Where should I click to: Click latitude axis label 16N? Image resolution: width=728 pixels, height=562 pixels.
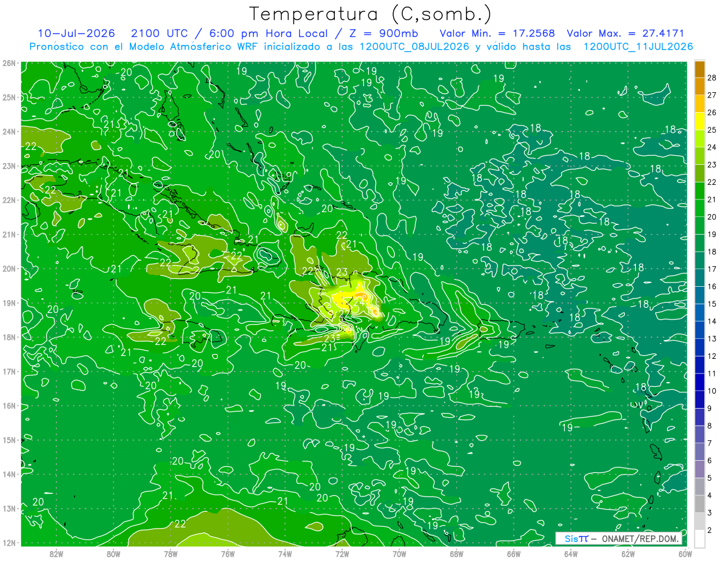tap(8, 406)
